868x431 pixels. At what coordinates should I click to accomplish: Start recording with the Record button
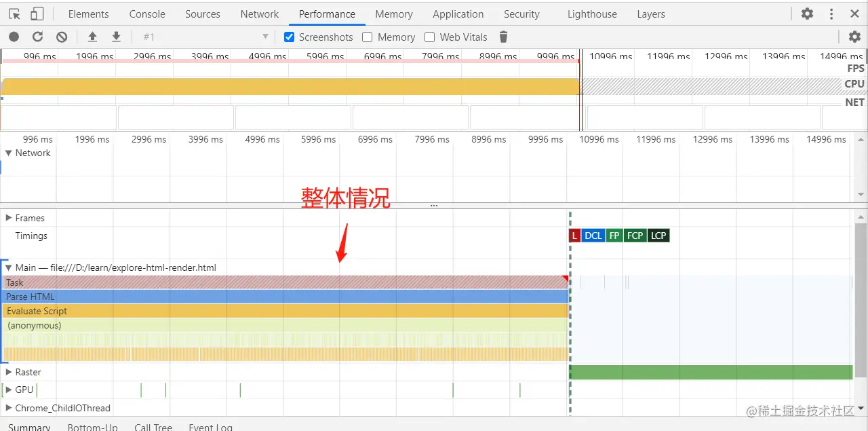[x=14, y=37]
